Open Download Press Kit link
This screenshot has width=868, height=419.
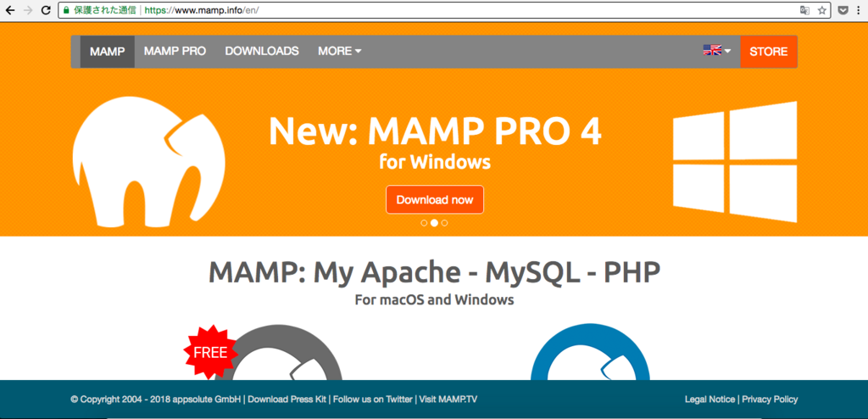[288, 399]
